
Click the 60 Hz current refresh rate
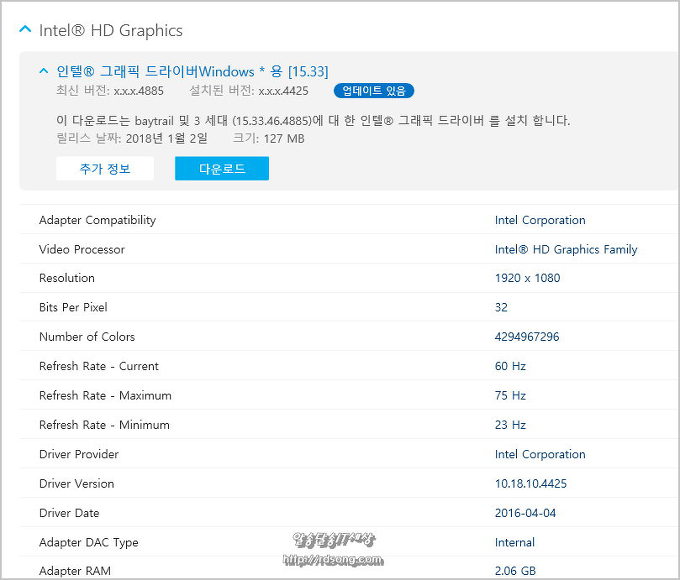[x=510, y=366]
